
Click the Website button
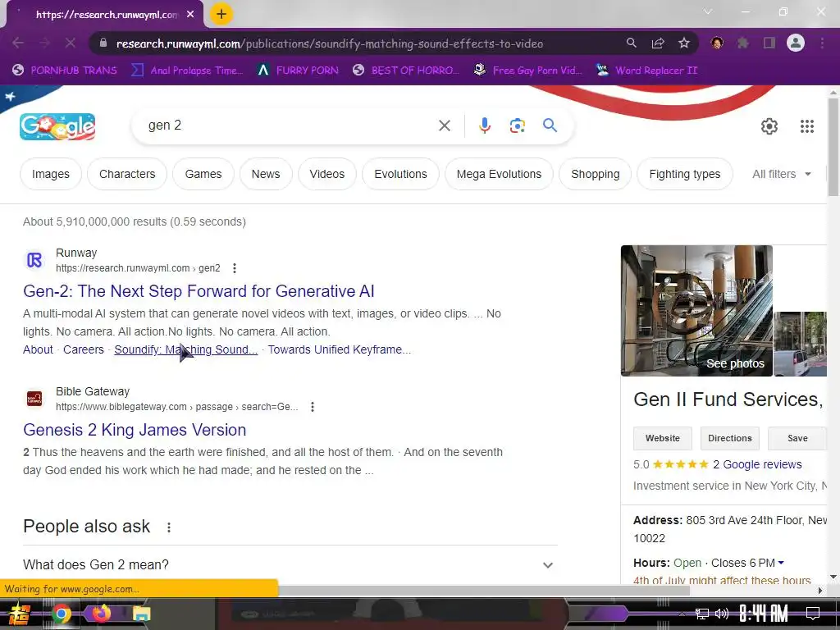click(663, 438)
